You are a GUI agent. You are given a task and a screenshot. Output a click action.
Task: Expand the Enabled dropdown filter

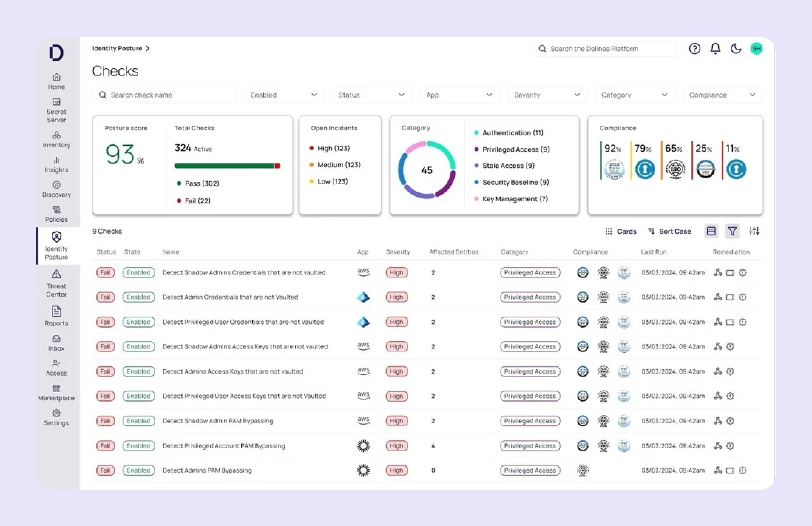pos(284,95)
